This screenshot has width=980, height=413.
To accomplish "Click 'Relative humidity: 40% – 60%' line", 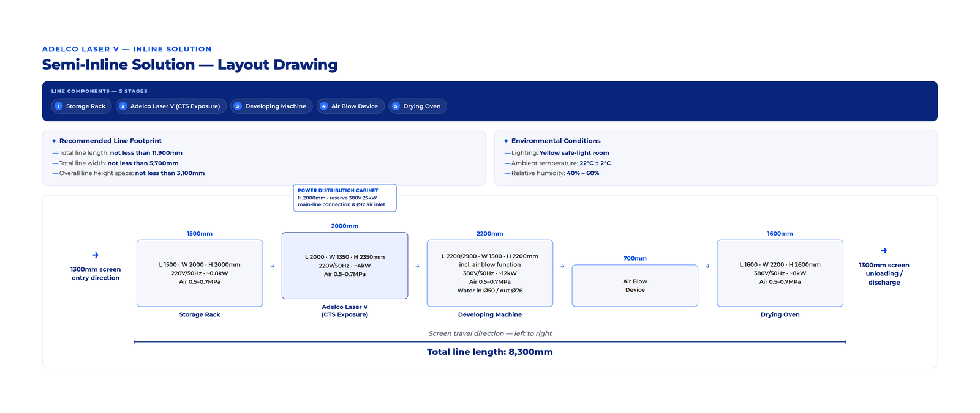I will [x=556, y=173].
